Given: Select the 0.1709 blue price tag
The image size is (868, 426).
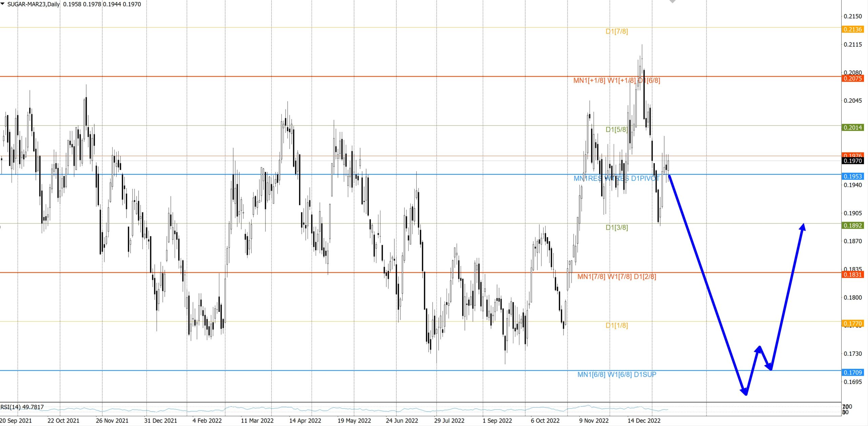Looking at the screenshot, I should coord(852,372).
